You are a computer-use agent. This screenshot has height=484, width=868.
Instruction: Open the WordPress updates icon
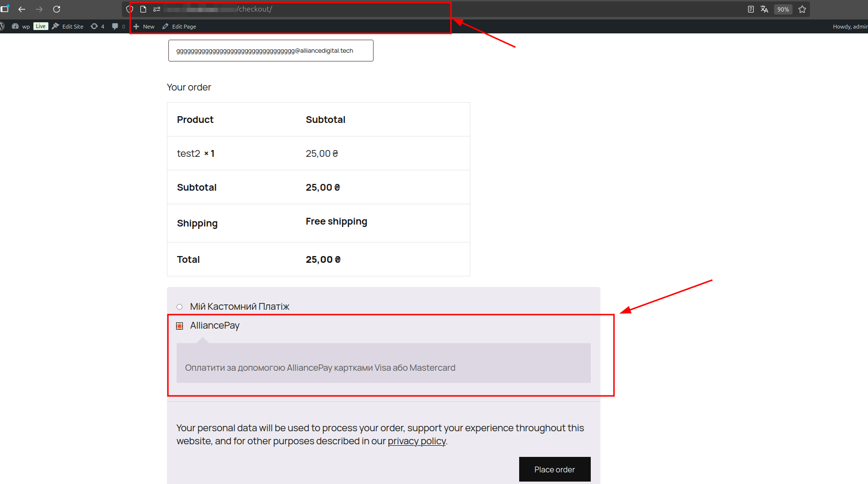point(97,27)
